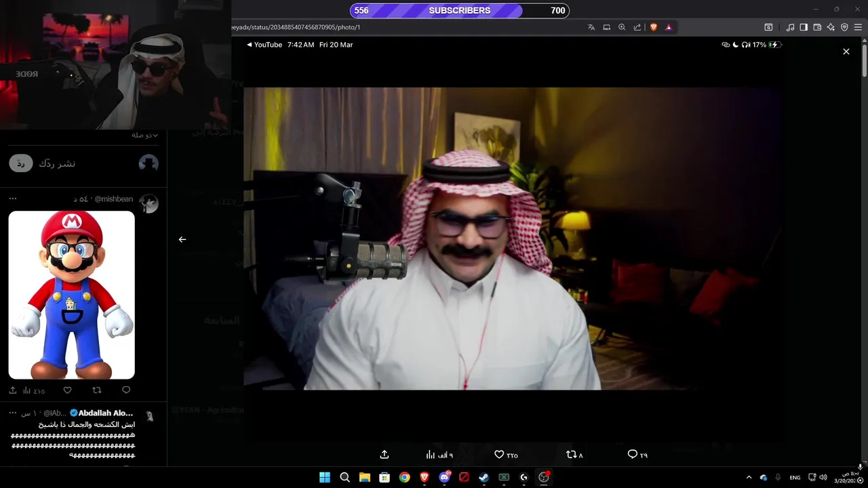The height and width of the screenshot is (488, 868).
Task: Open Windows taskbar search
Action: coord(344,477)
